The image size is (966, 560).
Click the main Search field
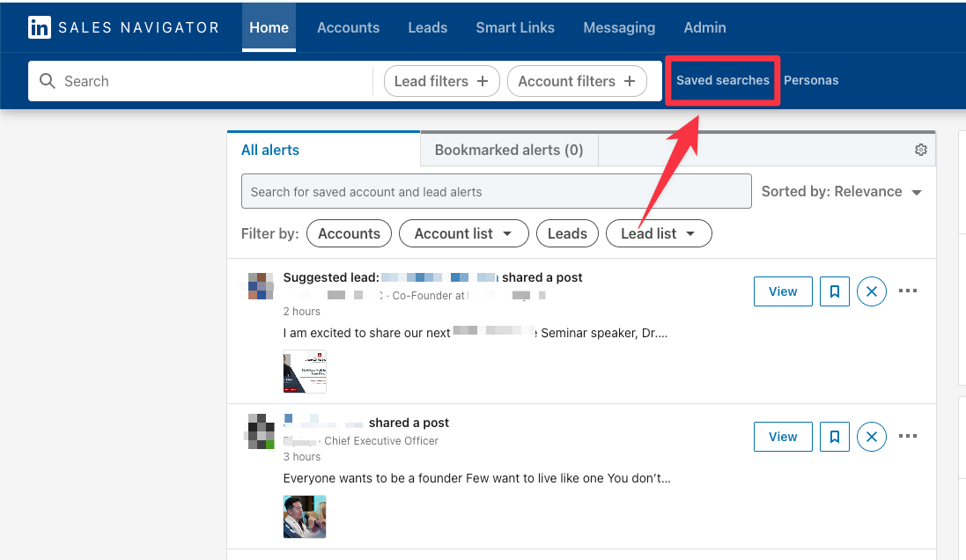[x=200, y=81]
